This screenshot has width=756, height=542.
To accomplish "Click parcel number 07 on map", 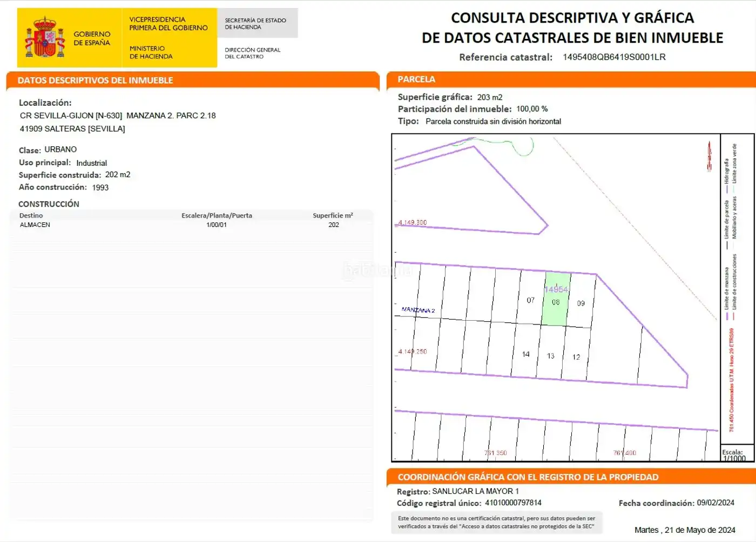I will click(x=530, y=300).
